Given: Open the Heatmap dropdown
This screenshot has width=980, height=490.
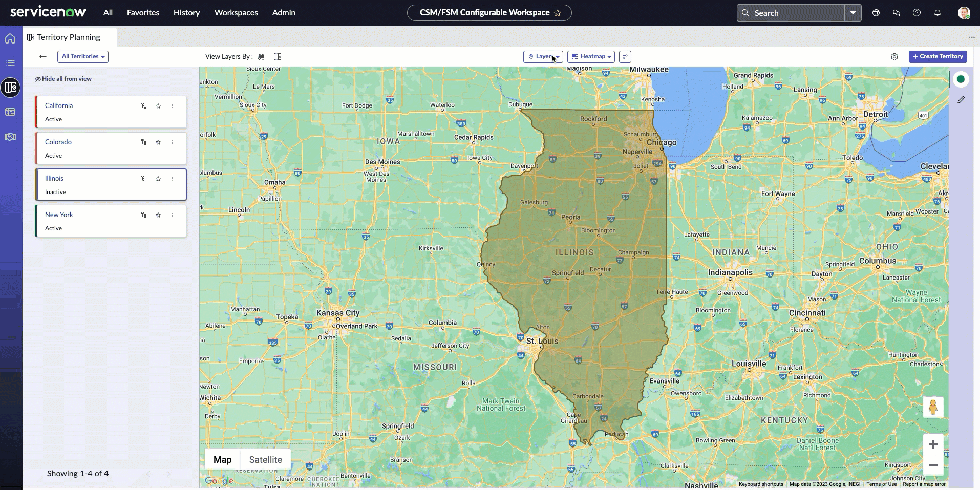Looking at the screenshot, I should point(591,57).
